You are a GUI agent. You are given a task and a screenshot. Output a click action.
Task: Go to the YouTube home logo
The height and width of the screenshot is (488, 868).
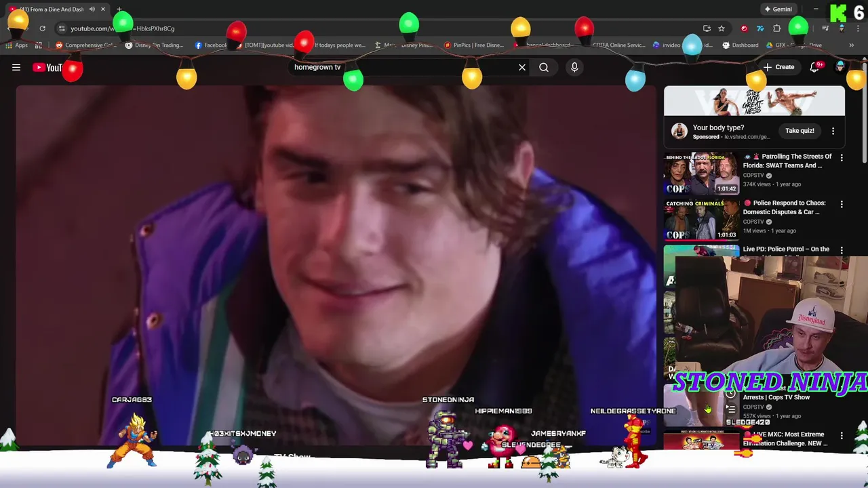47,67
